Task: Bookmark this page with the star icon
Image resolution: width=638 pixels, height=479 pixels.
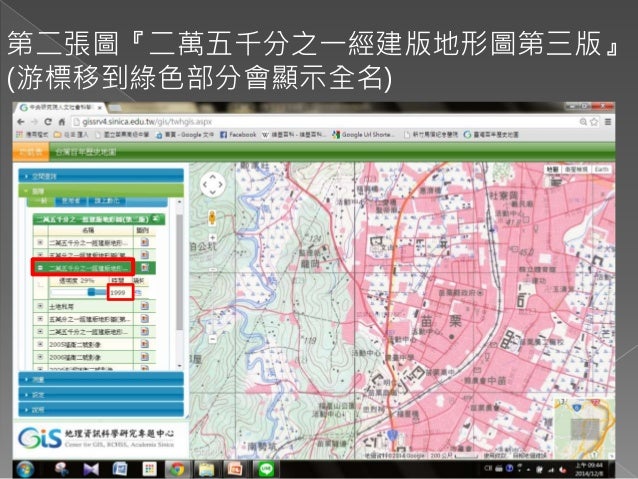Action: point(594,122)
